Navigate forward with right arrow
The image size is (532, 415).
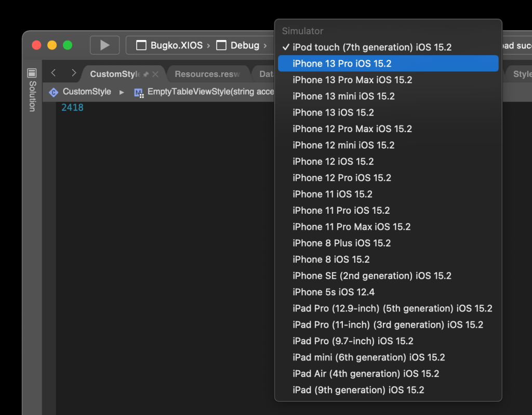click(73, 73)
